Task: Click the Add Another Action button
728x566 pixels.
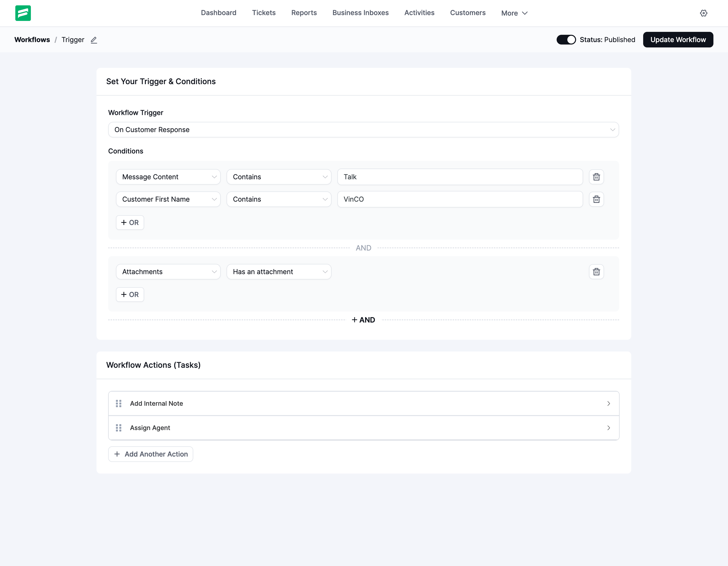Action: tap(151, 454)
